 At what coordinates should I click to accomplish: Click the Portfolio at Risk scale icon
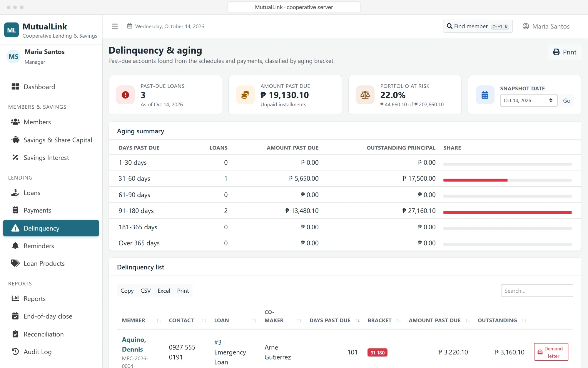(x=365, y=95)
